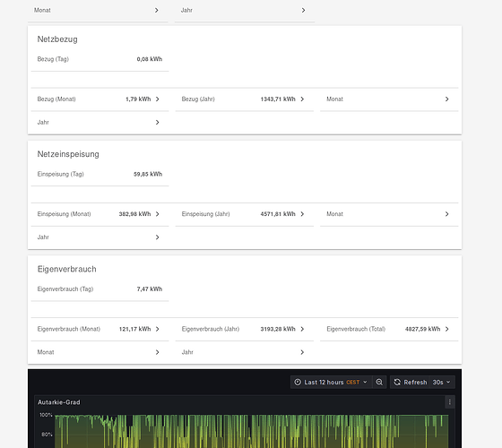Click the Autarkie-Grad chart area
Viewport: 502px width, 448px height.
tap(251, 431)
